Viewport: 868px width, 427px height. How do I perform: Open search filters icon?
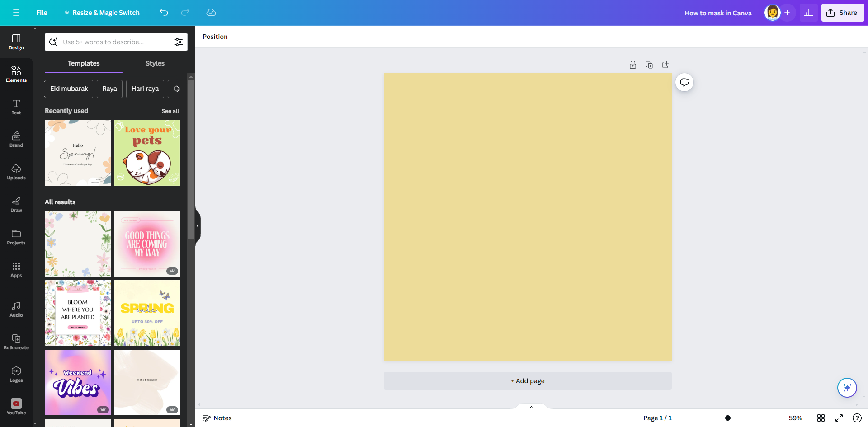click(x=179, y=42)
